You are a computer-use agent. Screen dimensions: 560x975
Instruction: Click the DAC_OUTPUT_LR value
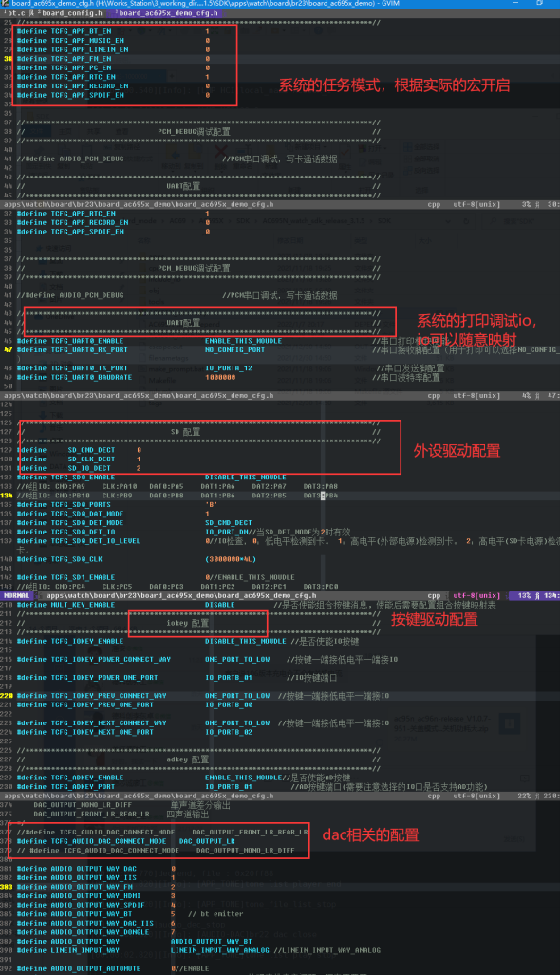(x=207, y=841)
